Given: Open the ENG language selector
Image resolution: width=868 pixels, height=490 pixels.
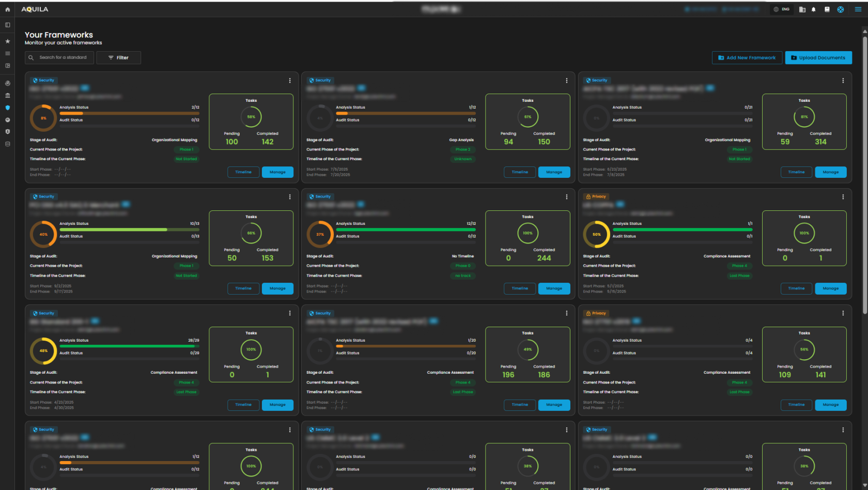Looking at the screenshot, I should [782, 9].
